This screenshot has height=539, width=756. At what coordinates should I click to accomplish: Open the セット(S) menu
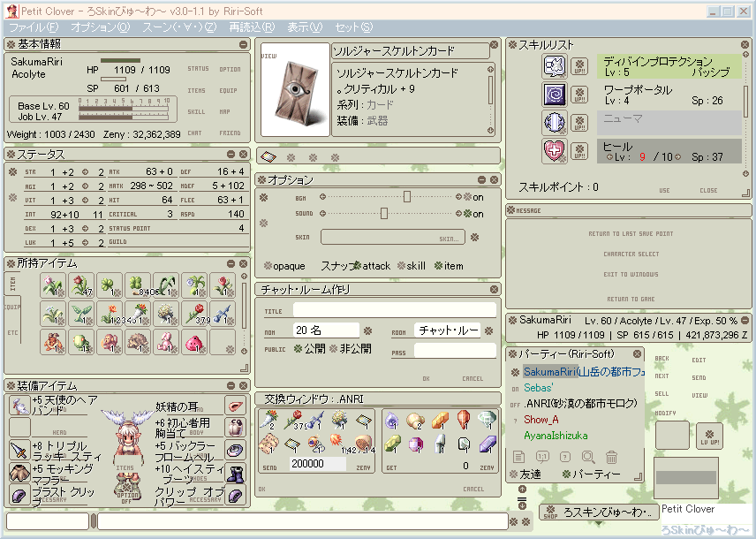354,27
